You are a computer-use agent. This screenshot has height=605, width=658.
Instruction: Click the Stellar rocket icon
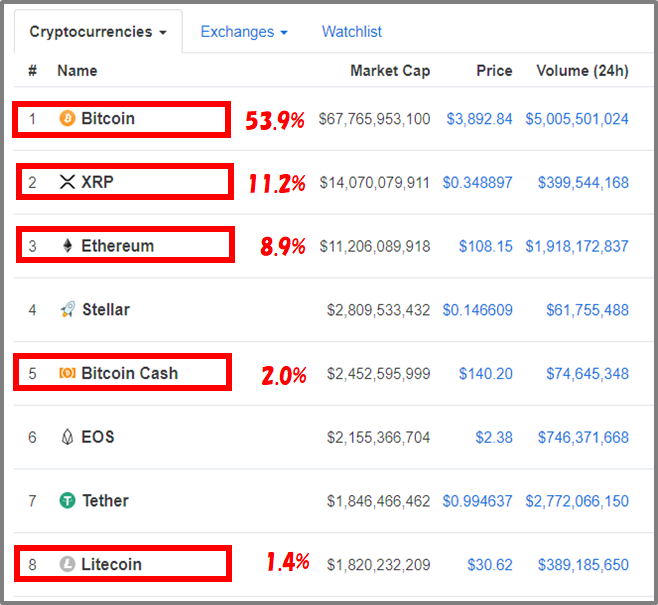[x=68, y=309]
